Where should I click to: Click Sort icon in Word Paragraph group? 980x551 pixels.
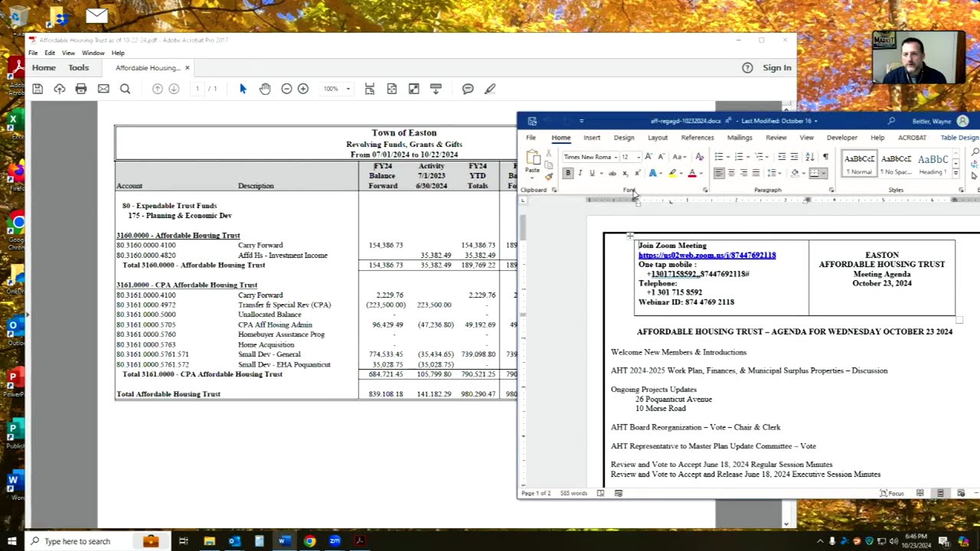click(x=810, y=157)
